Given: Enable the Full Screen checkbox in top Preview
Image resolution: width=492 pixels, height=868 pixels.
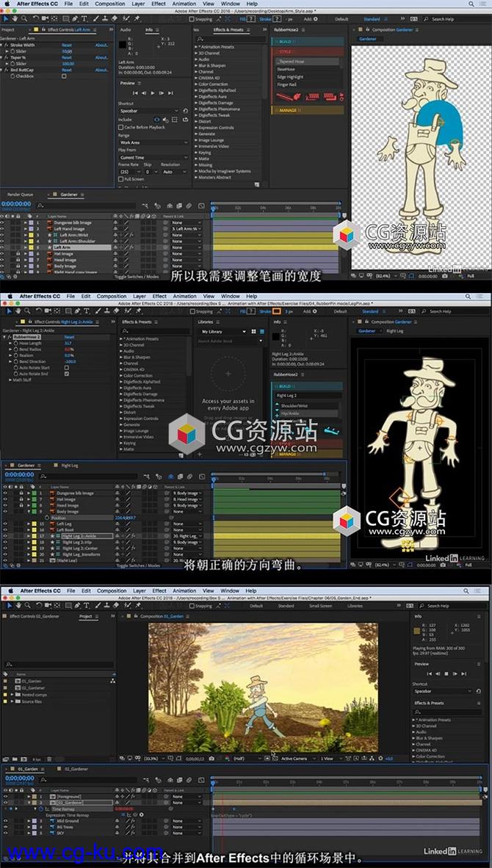Looking at the screenshot, I should [x=120, y=179].
